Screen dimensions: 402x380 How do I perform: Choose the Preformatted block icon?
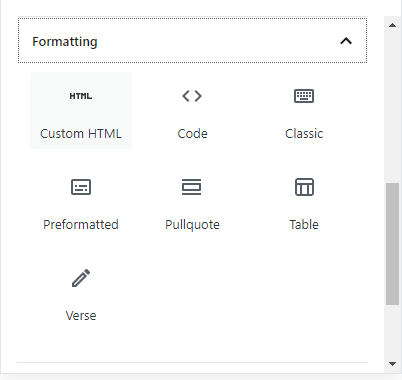(81, 187)
